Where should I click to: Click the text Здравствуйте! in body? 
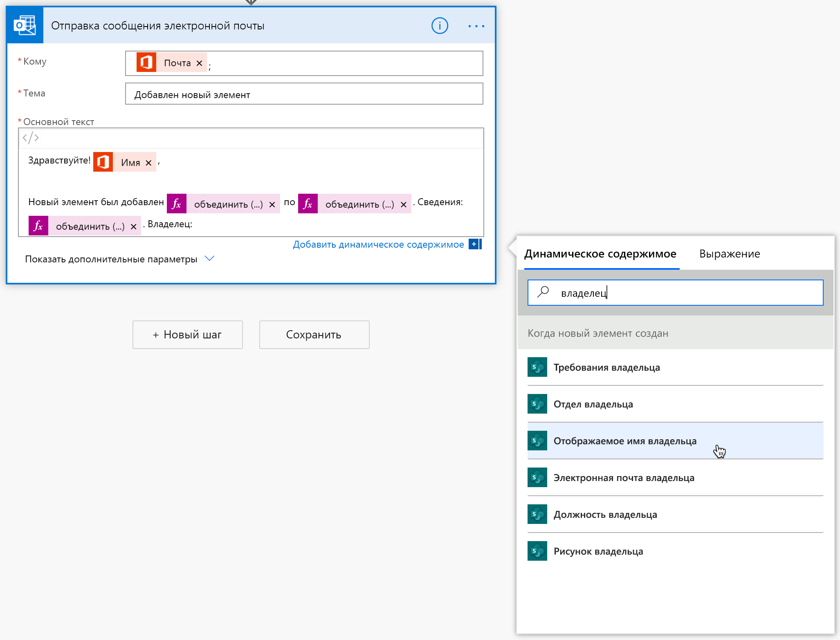pos(59,160)
